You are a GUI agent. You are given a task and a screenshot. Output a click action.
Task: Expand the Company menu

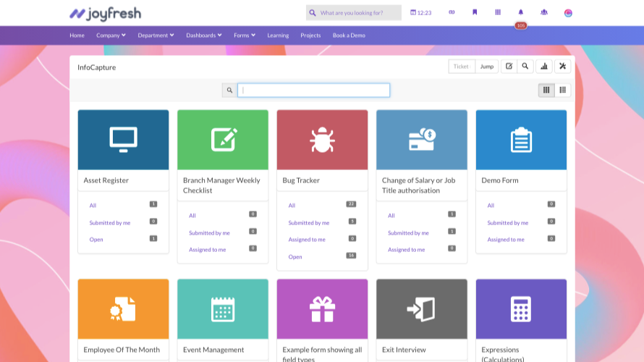click(111, 35)
